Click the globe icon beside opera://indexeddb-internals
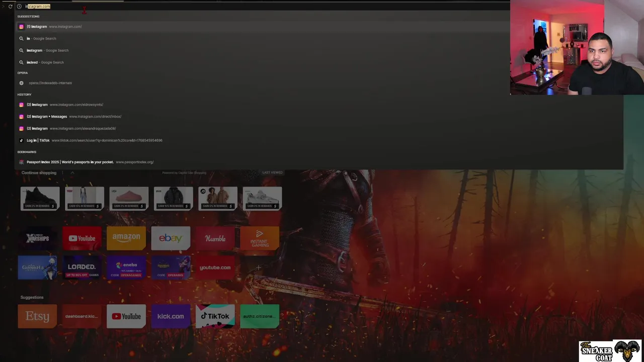Image resolution: width=644 pixels, height=362 pixels. (21, 83)
